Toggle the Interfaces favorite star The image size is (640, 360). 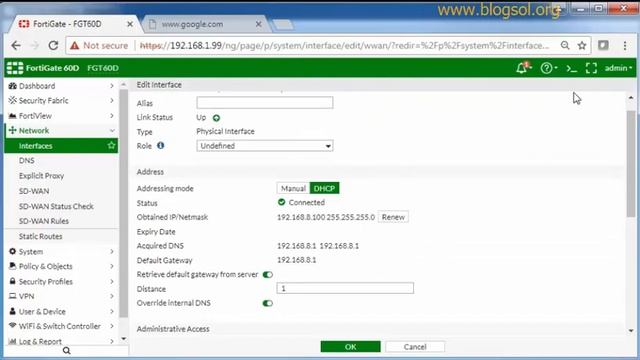click(x=111, y=145)
